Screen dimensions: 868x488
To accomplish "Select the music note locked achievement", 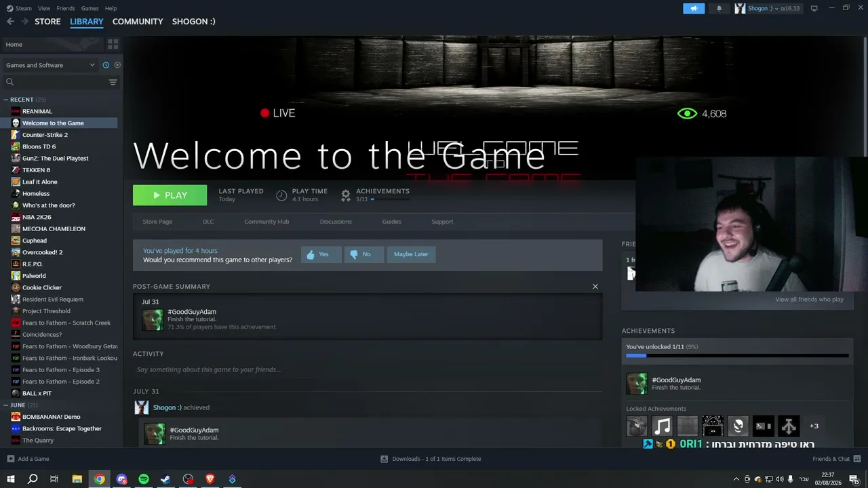I will 662,426.
